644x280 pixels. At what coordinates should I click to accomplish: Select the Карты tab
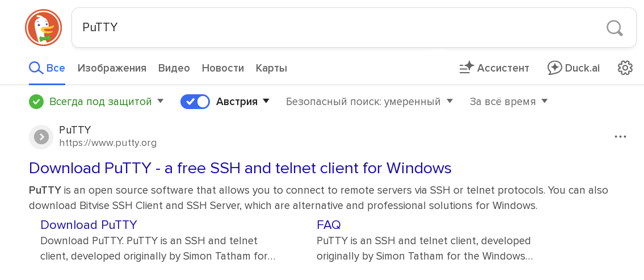271,68
